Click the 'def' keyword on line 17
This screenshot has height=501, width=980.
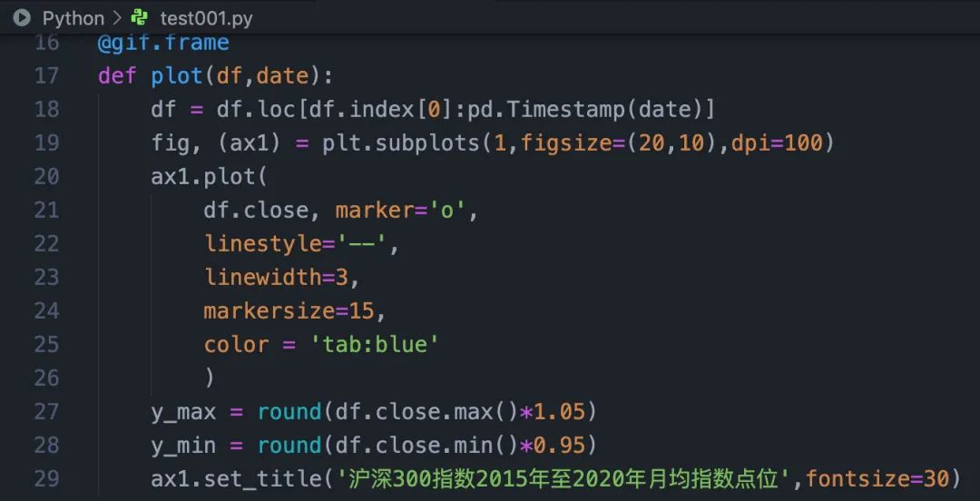click(x=117, y=76)
